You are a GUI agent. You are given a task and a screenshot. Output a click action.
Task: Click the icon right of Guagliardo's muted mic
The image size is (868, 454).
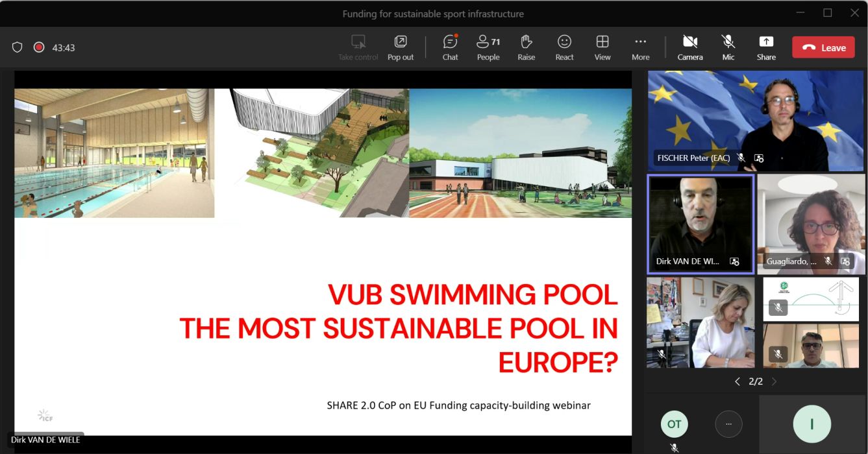click(x=845, y=261)
